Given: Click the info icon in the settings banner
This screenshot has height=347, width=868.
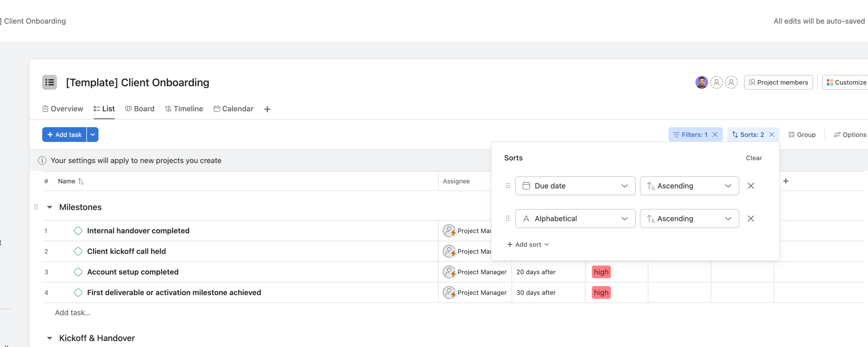Looking at the screenshot, I should (x=42, y=160).
